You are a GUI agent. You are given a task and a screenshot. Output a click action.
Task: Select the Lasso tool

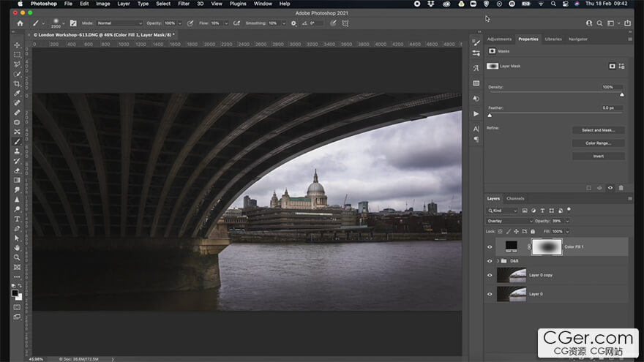coord(17,64)
